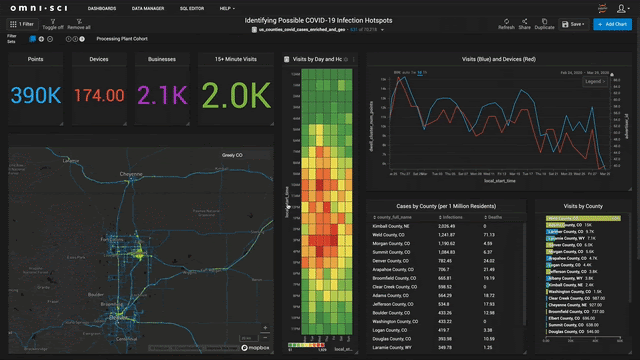Select the Points number chart
The image size is (640, 360).
pyautogui.click(x=36, y=89)
